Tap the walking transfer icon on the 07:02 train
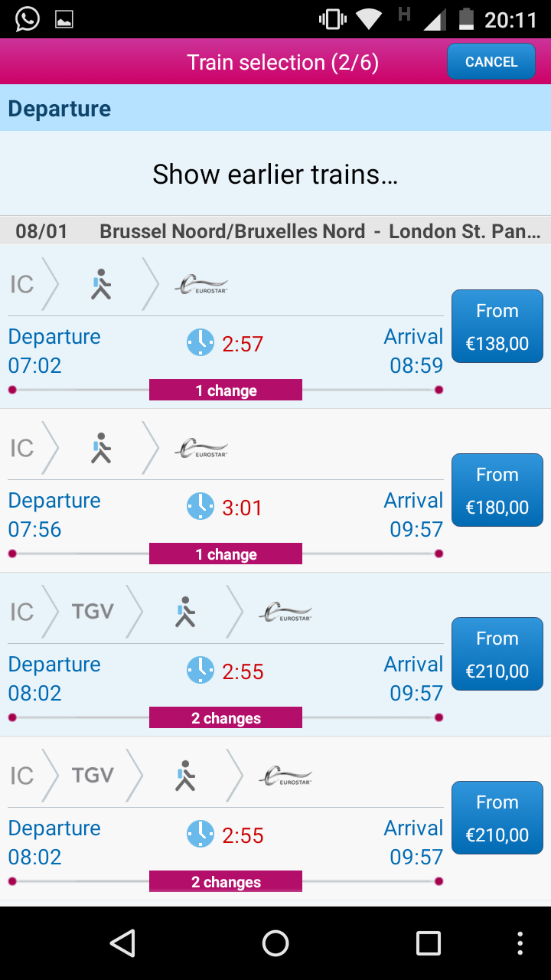The image size is (551, 980). [101, 284]
